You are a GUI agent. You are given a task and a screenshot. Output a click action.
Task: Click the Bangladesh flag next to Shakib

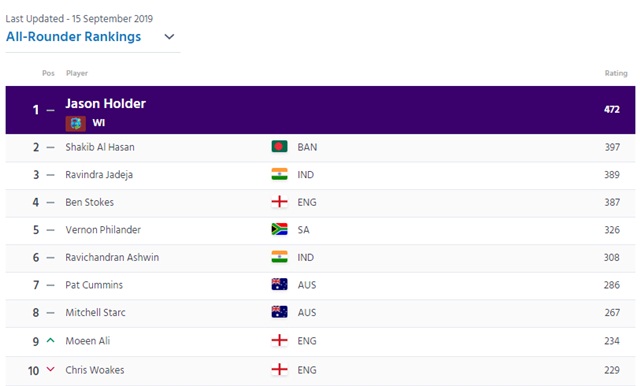coord(279,146)
